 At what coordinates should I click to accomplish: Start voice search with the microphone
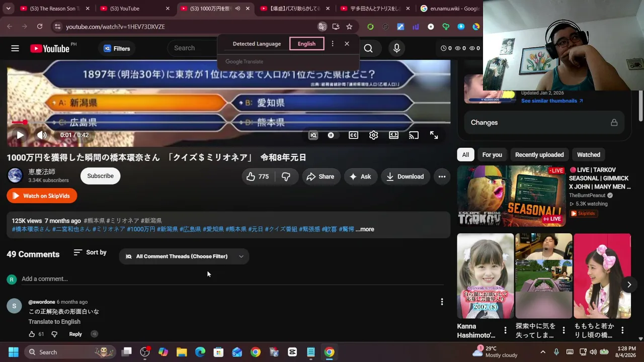pyautogui.click(x=396, y=48)
